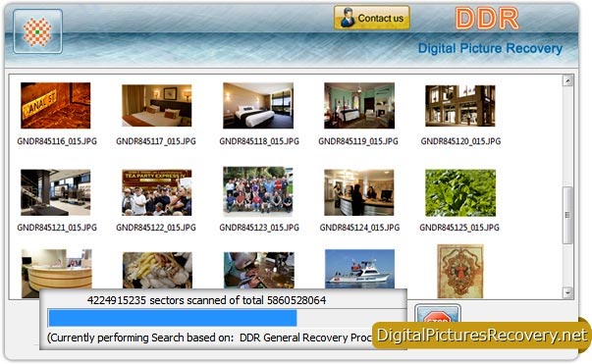Select the GNDR845120_015.JPG storefront thumbnail
This screenshot has width=592, height=364.
pyautogui.click(x=460, y=106)
